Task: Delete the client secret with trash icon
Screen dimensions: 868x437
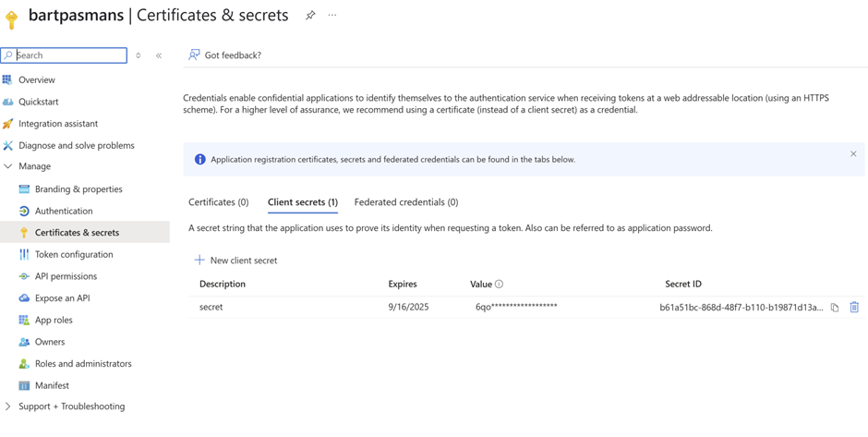Action: click(854, 307)
